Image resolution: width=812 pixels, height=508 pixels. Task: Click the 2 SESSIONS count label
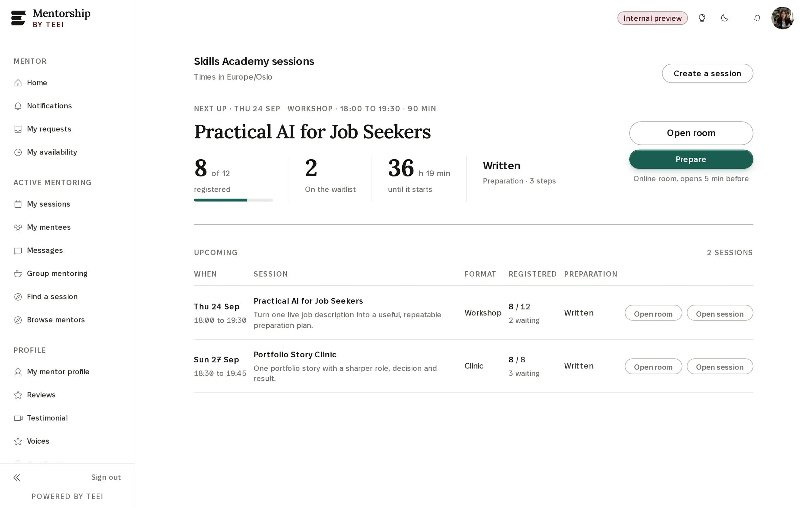tap(730, 253)
